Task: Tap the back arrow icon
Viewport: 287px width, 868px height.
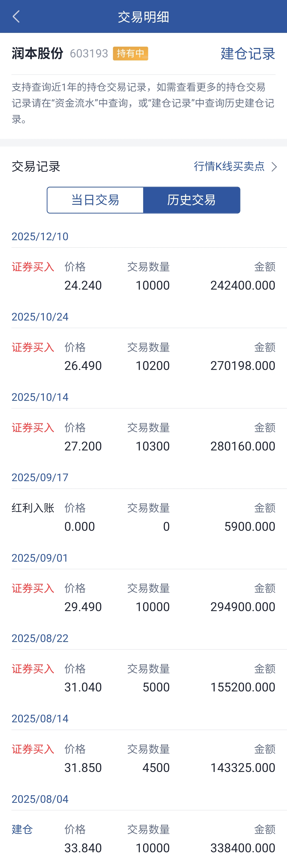Action: pos(16,17)
